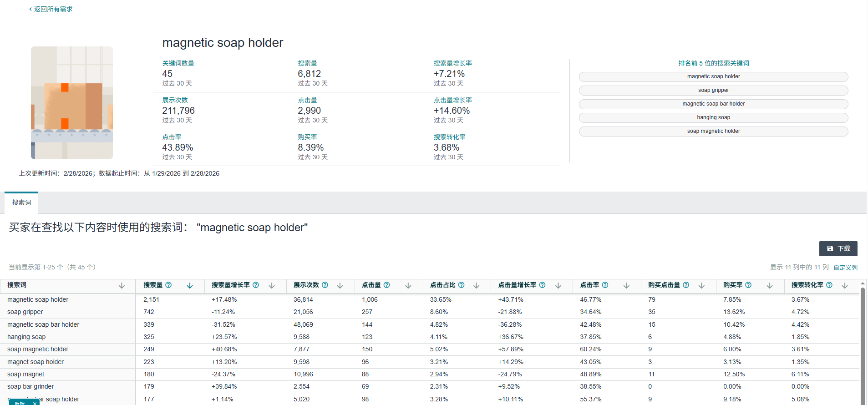Click the table's vertical scrollbar
This screenshot has width=868, height=405.
863,341
